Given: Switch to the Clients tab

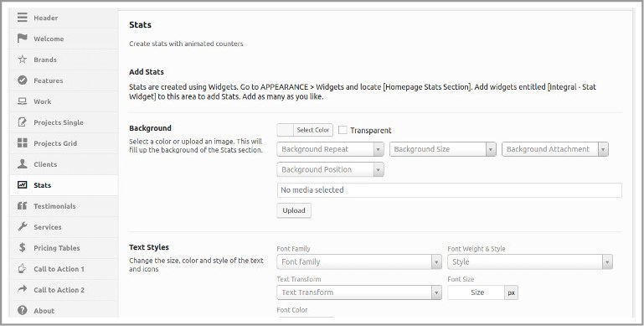Looking at the screenshot, I should tap(64, 164).
